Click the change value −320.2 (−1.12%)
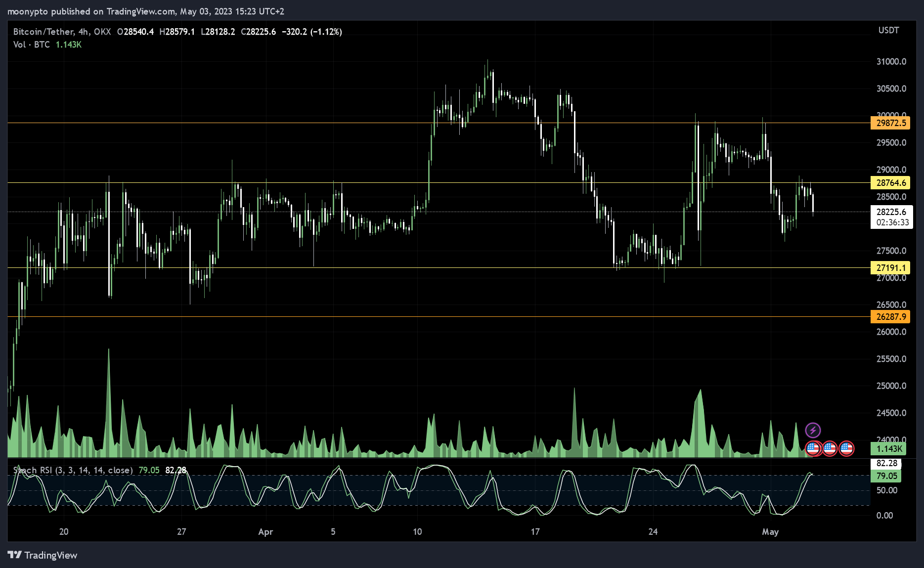Viewport: 924px width, 568px height. (x=312, y=32)
